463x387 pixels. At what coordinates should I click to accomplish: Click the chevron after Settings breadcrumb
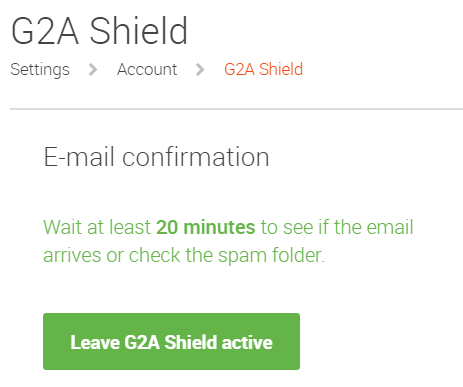[x=93, y=70]
